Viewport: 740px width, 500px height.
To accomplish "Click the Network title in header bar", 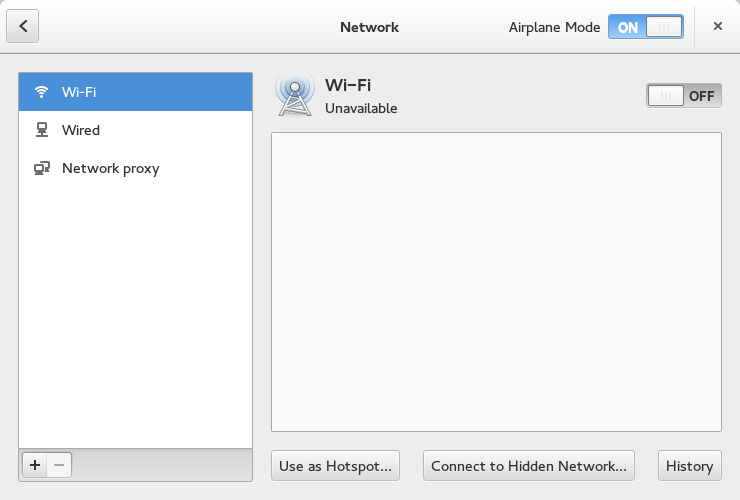I will click(x=370, y=27).
